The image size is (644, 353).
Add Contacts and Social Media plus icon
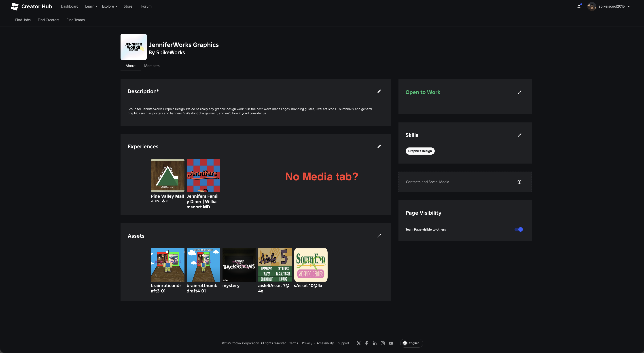coord(519,182)
